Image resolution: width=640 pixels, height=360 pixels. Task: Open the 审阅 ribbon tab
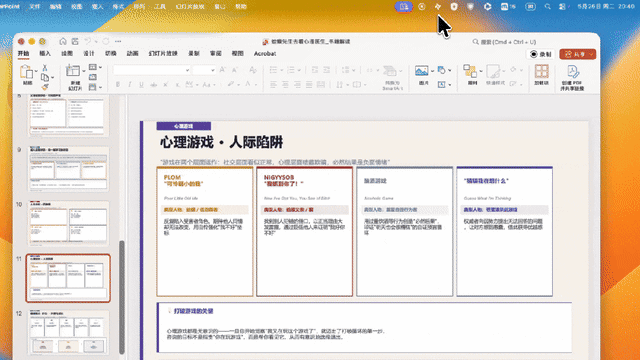[216, 54]
